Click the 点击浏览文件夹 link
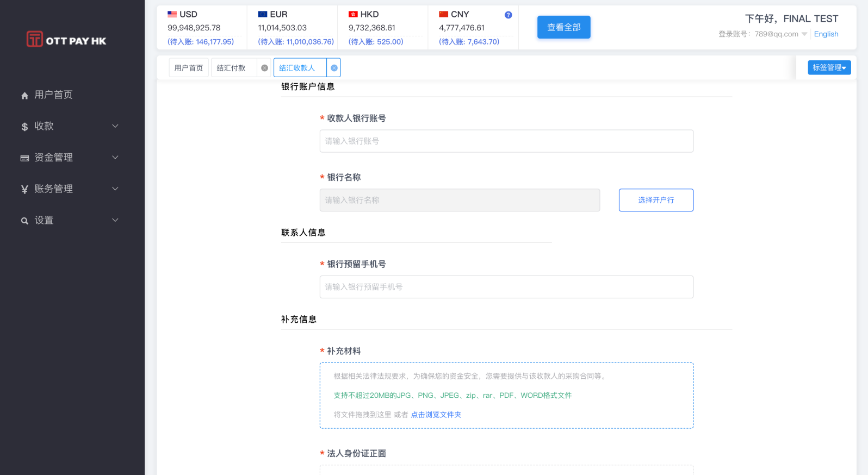Screen dimensions: 868x475 coord(436,415)
